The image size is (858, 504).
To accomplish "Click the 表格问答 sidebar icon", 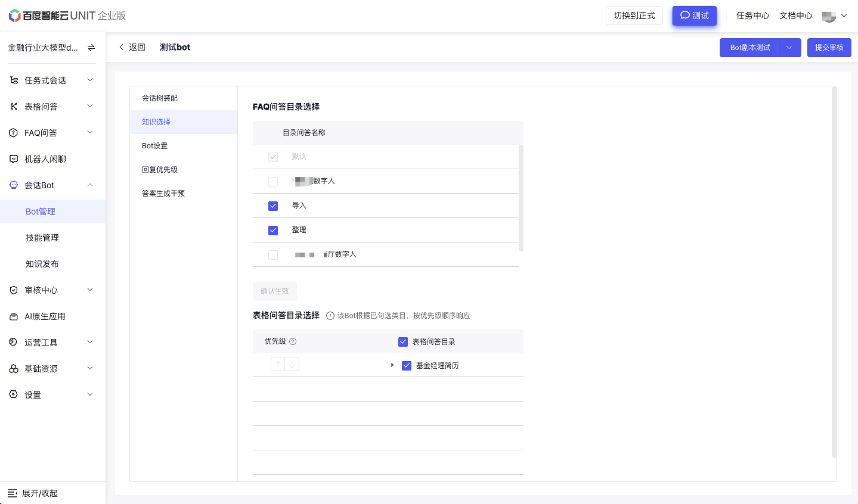I will point(14,107).
